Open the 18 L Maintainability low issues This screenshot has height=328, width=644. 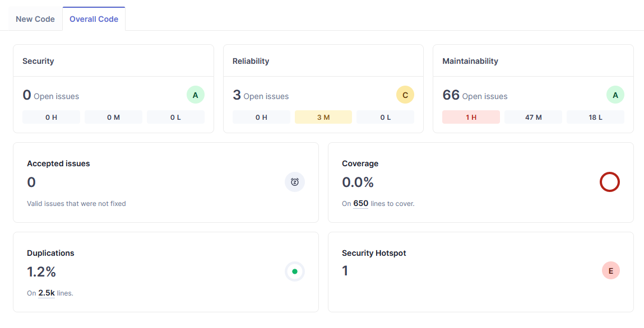(595, 117)
